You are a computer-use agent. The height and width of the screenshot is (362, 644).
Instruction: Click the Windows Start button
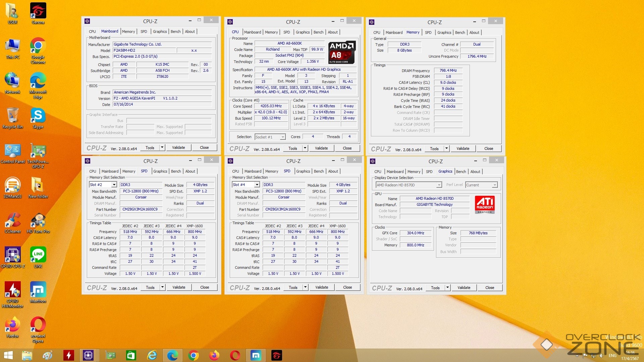click(x=8, y=355)
